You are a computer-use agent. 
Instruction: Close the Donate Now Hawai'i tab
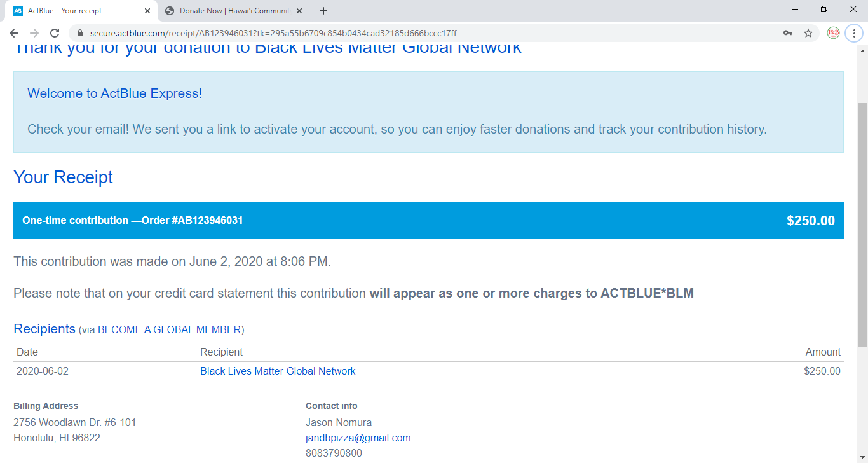point(299,11)
